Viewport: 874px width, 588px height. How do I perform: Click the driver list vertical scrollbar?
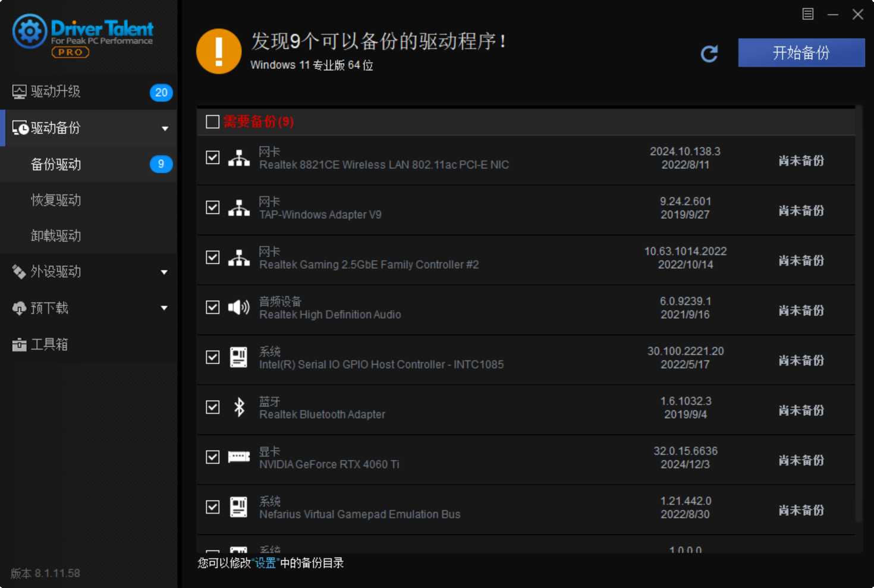pyautogui.click(x=859, y=315)
